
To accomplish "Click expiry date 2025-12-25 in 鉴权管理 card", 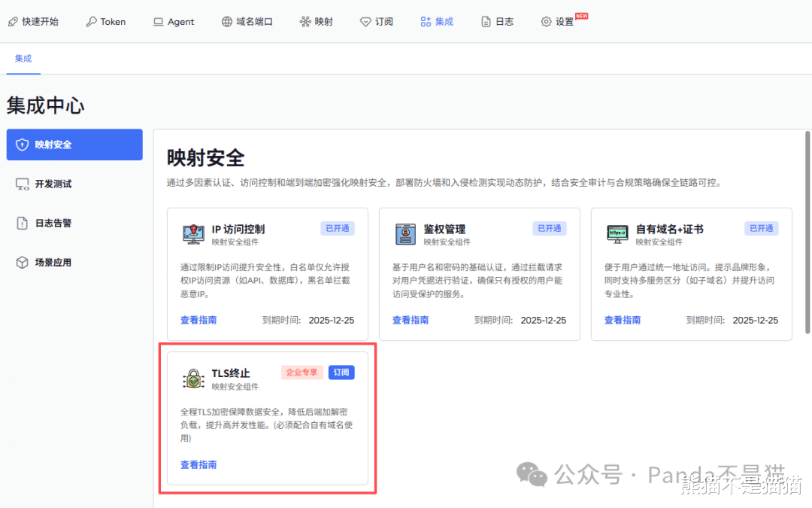I will (544, 321).
